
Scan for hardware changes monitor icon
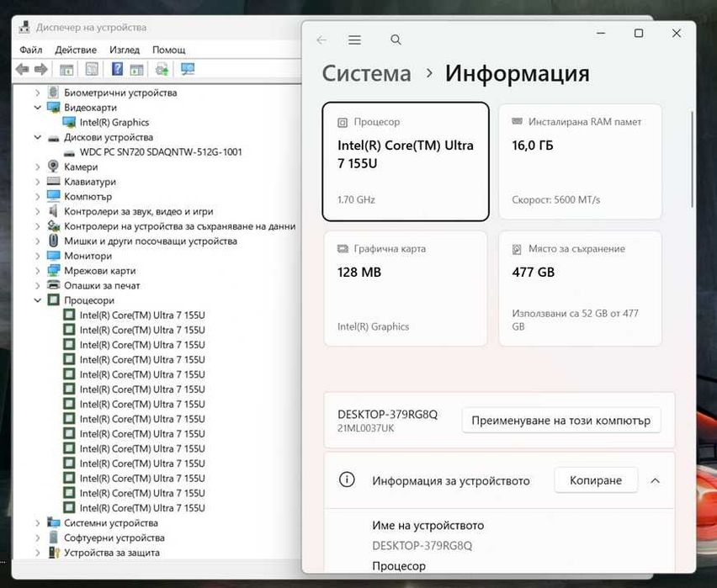[x=188, y=69]
